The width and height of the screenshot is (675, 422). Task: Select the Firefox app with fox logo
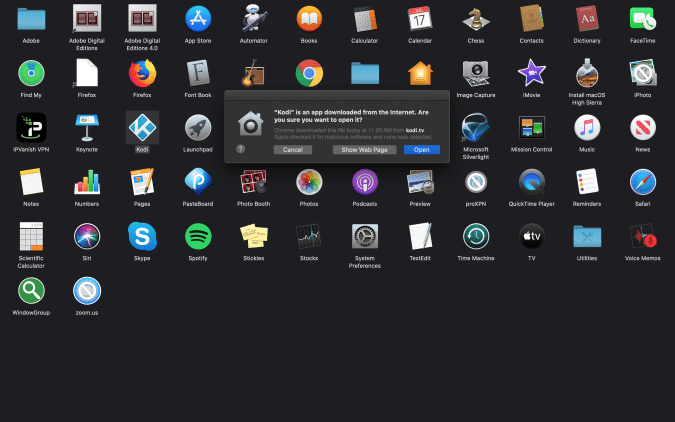coord(142,73)
